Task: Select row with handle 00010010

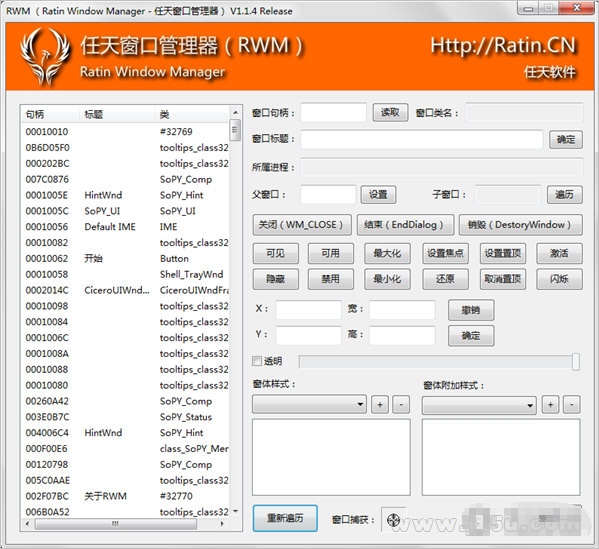Action: (x=125, y=132)
